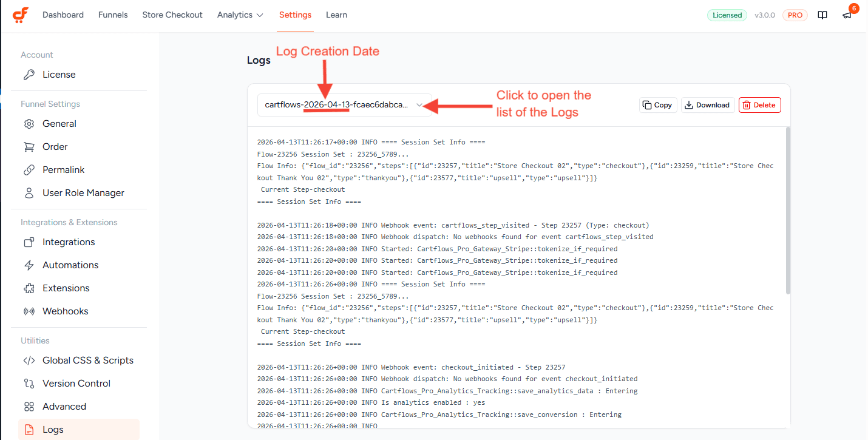This screenshot has width=868, height=440.
Task: Click the User Role Manager person icon
Action: pos(29,193)
